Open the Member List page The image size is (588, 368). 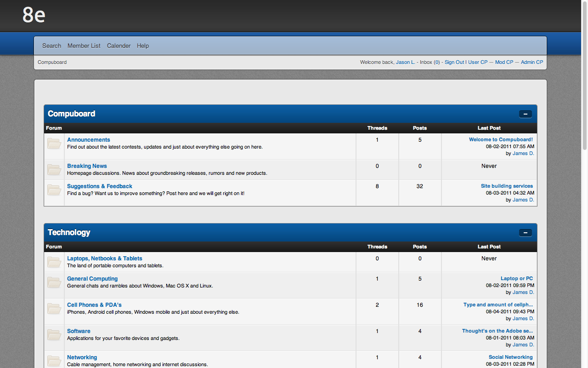(84, 46)
